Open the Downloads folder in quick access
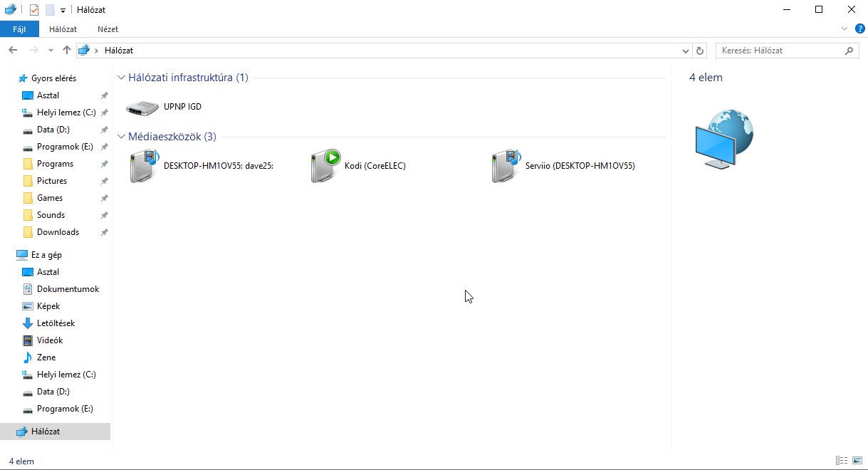Image resolution: width=868 pixels, height=470 pixels. [58, 232]
